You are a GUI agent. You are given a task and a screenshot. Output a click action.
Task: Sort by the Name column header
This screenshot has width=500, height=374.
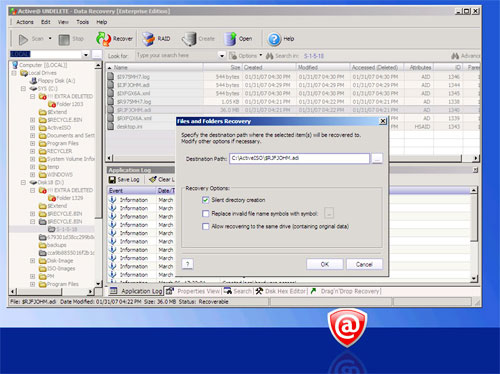click(155, 67)
